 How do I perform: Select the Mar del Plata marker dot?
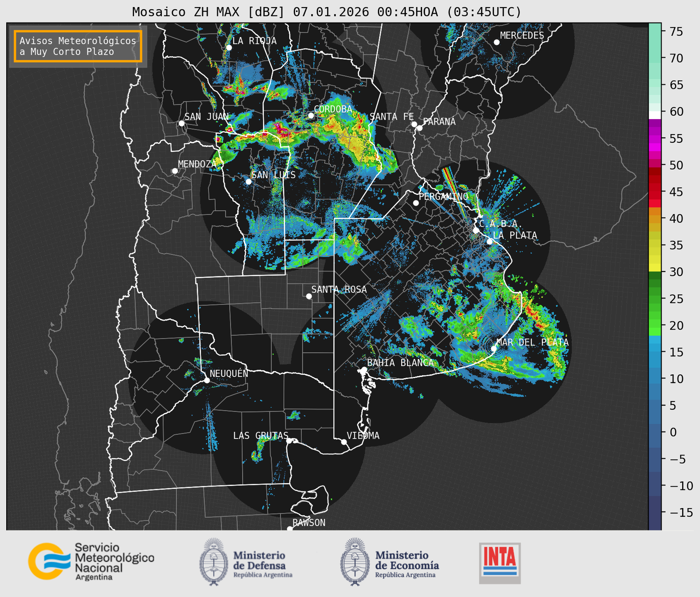tap(494, 348)
